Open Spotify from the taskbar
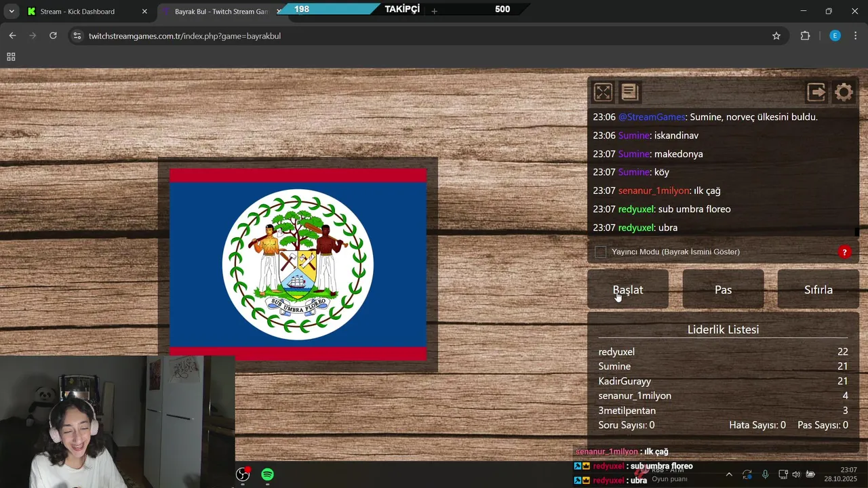 tap(268, 474)
